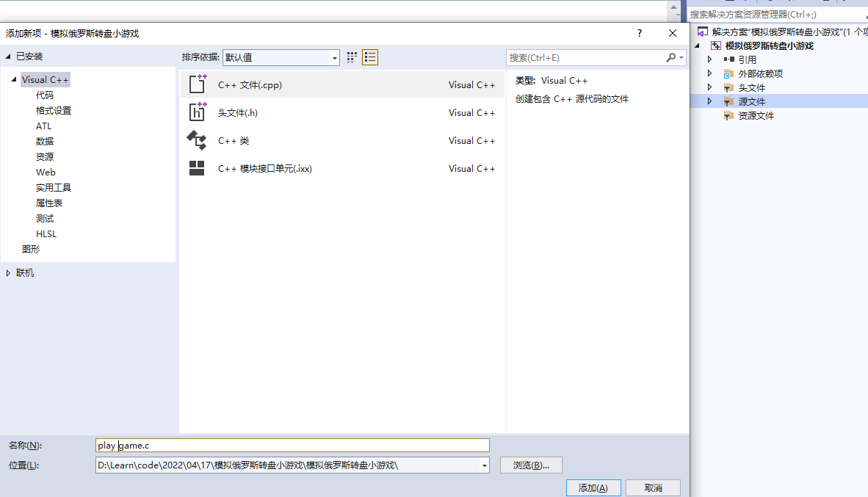Expand the 联机 tree section
The height and width of the screenshot is (497, 868).
[8, 273]
